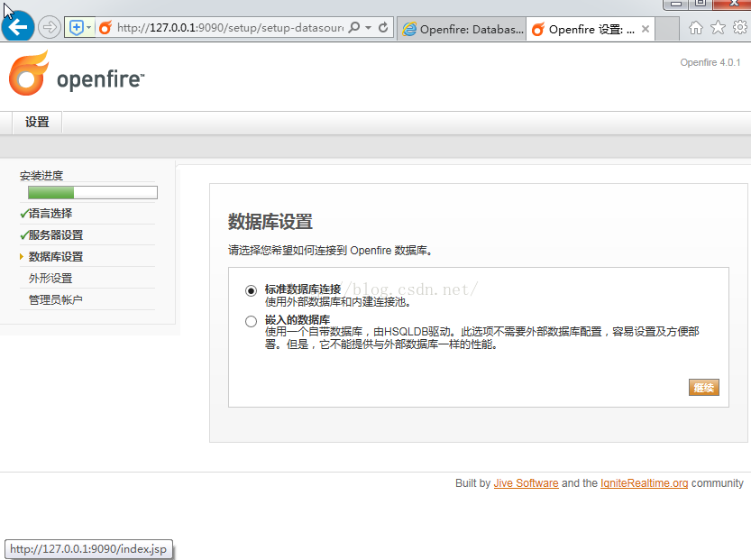Select the 标准数据库连接 radio button
751x560 pixels.
[251, 290]
